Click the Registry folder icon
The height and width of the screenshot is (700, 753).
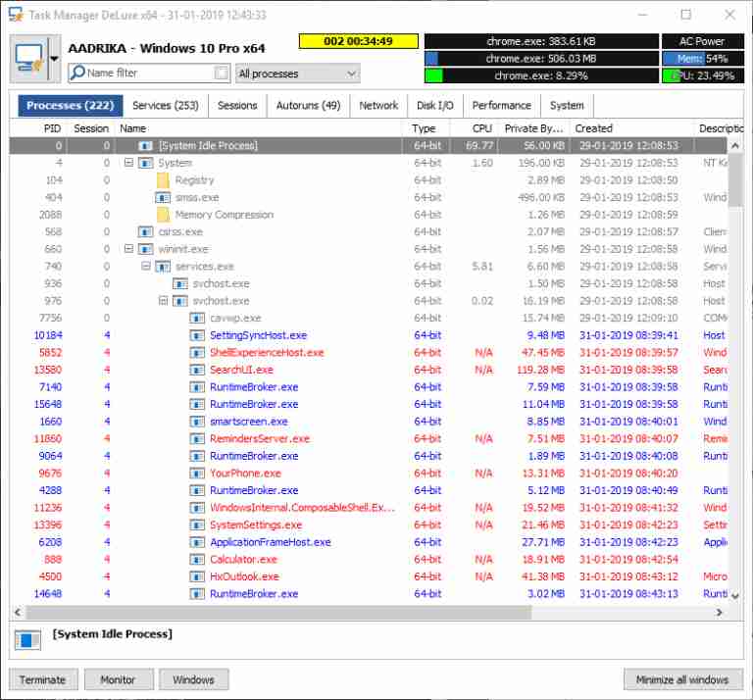point(164,180)
